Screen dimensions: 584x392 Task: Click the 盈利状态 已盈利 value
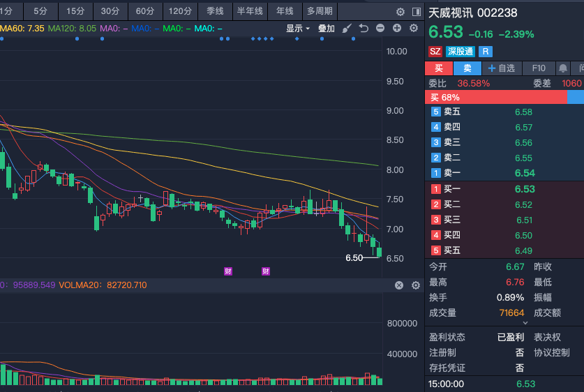(511, 338)
